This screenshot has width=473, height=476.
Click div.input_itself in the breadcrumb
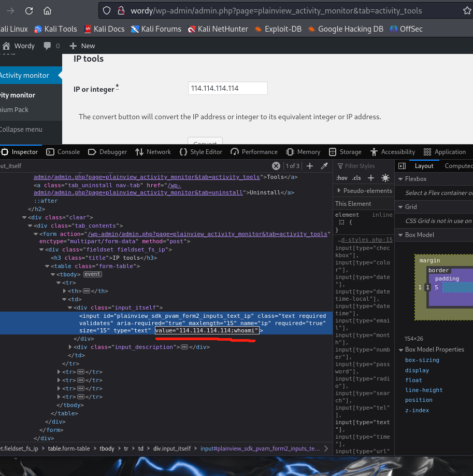(x=172, y=449)
